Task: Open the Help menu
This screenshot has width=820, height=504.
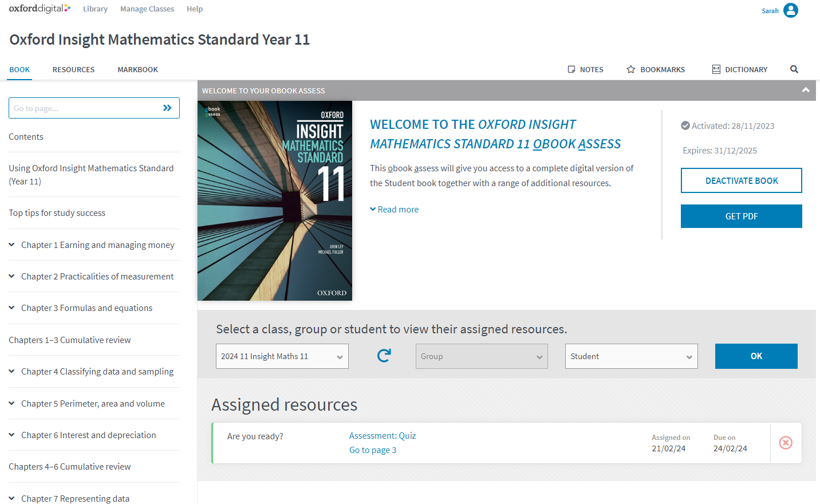Action: (195, 9)
